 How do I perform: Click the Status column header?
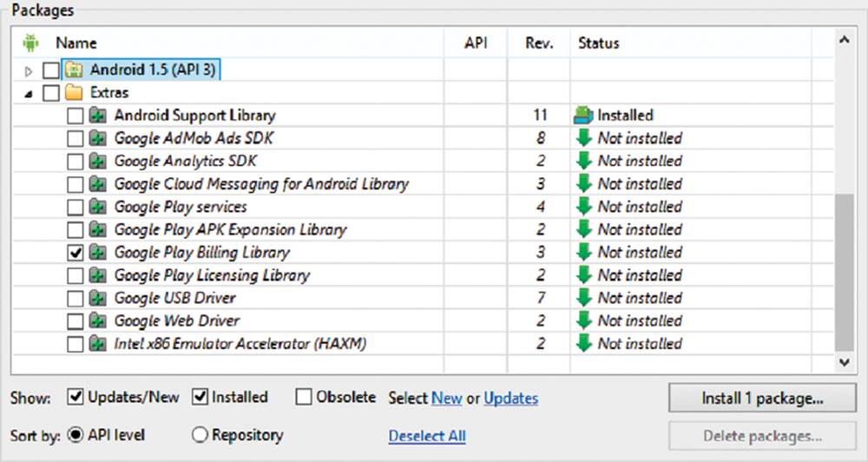pyautogui.click(x=598, y=43)
